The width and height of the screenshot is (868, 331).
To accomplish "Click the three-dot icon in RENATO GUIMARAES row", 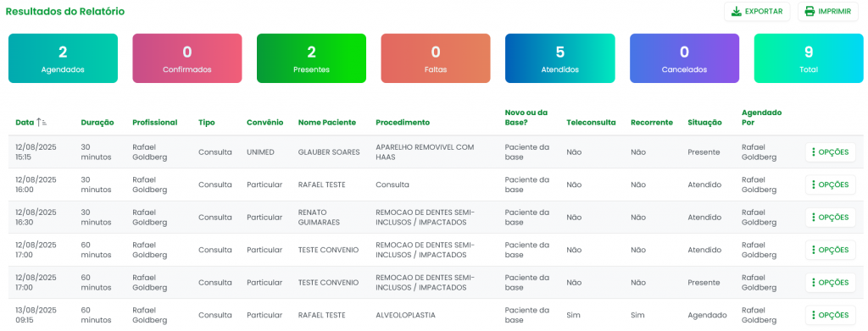I will point(813,218).
